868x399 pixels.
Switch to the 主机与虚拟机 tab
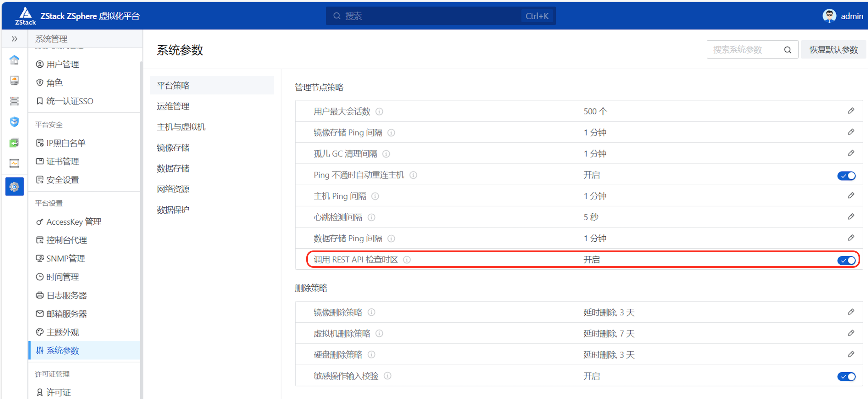click(x=181, y=127)
